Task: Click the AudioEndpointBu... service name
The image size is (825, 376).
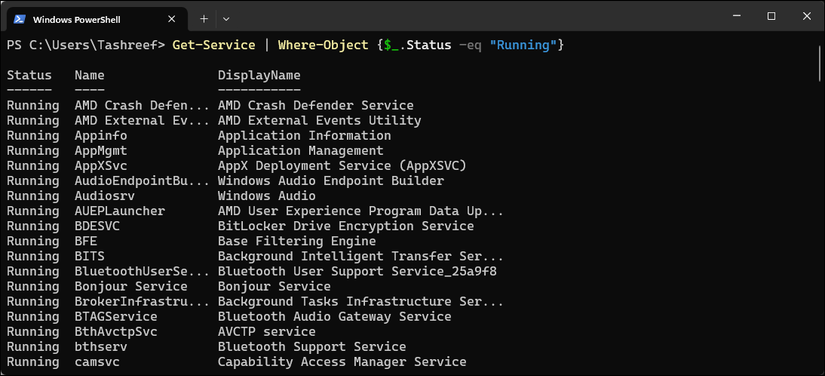Action: (142, 181)
